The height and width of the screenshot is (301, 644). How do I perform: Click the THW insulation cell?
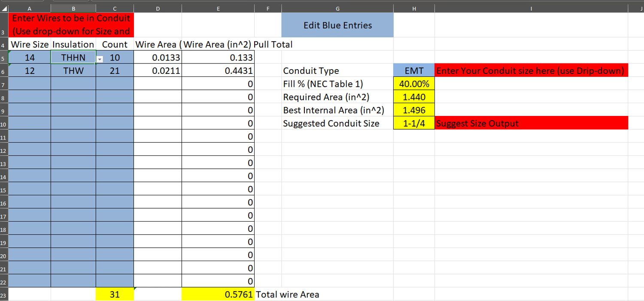pyautogui.click(x=73, y=71)
